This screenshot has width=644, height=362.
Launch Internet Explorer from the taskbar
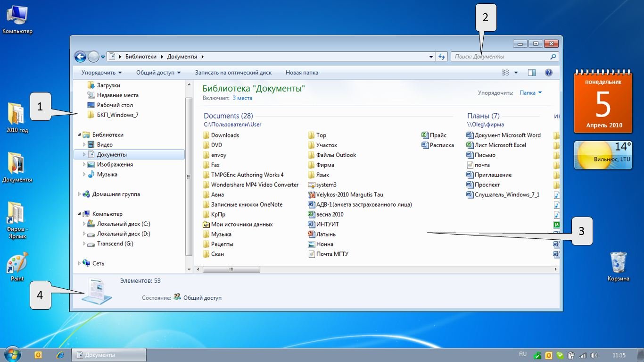60,355
